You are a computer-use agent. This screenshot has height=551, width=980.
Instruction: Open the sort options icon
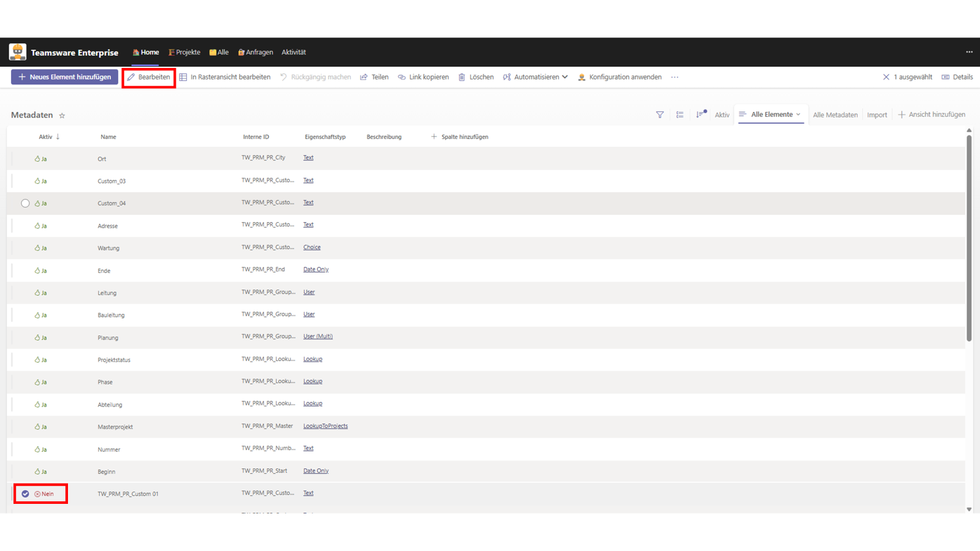(701, 114)
